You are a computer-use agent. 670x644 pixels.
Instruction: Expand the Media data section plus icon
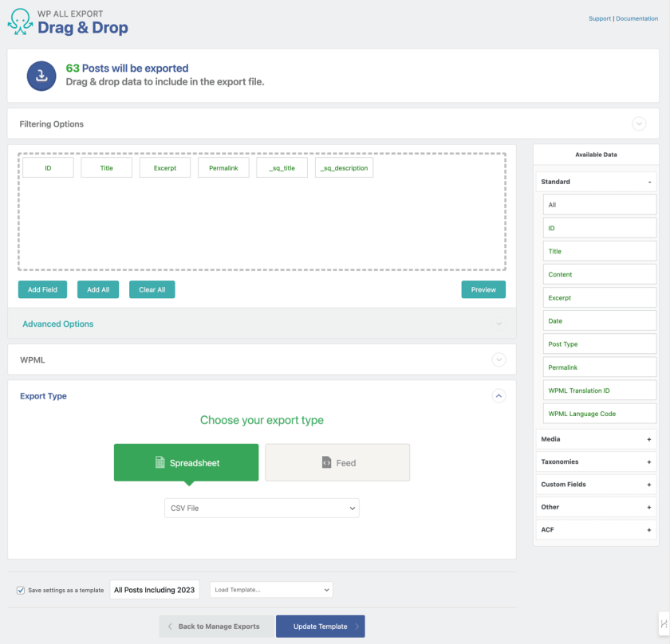(x=648, y=439)
